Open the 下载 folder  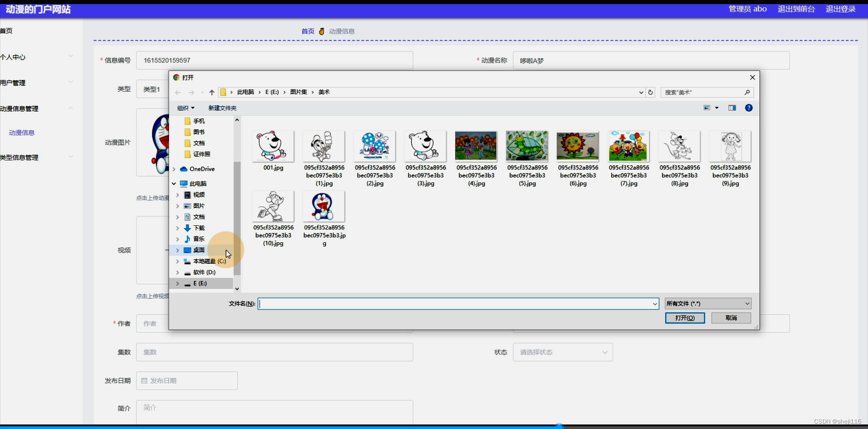tap(198, 228)
